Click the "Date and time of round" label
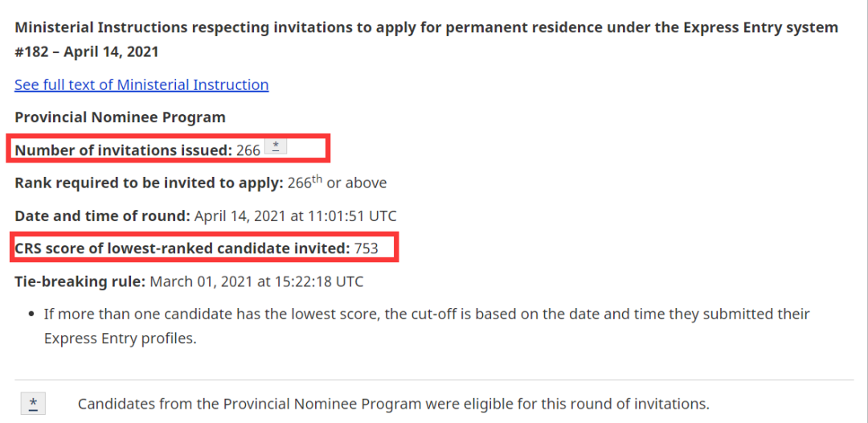Viewport: 868px width, 423px height. pos(102,216)
